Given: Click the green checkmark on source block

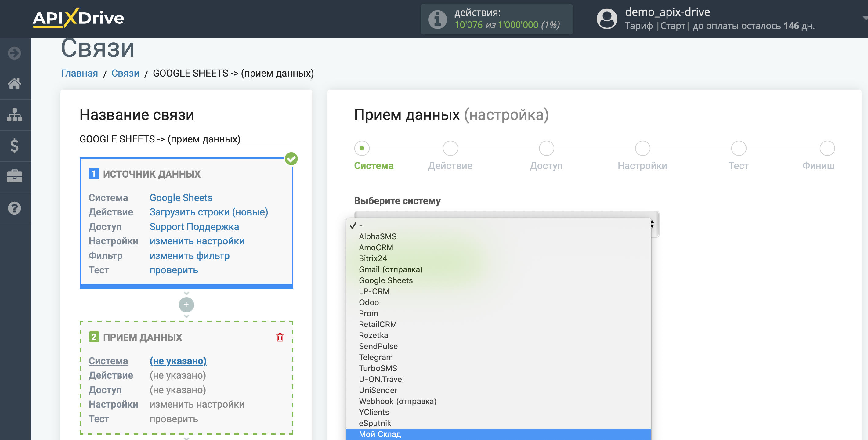Looking at the screenshot, I should 291,159.
